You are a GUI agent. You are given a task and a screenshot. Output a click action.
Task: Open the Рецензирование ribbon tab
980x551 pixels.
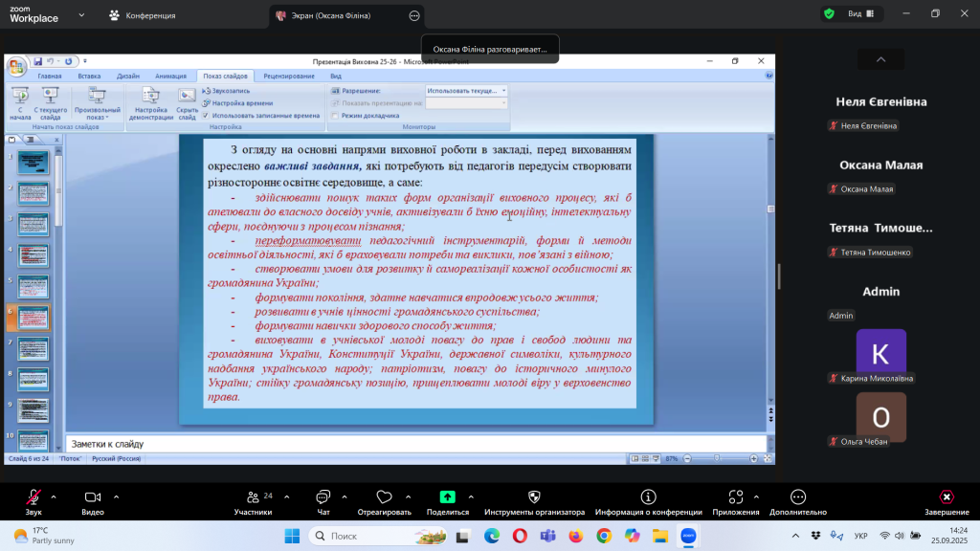point(289,76)
